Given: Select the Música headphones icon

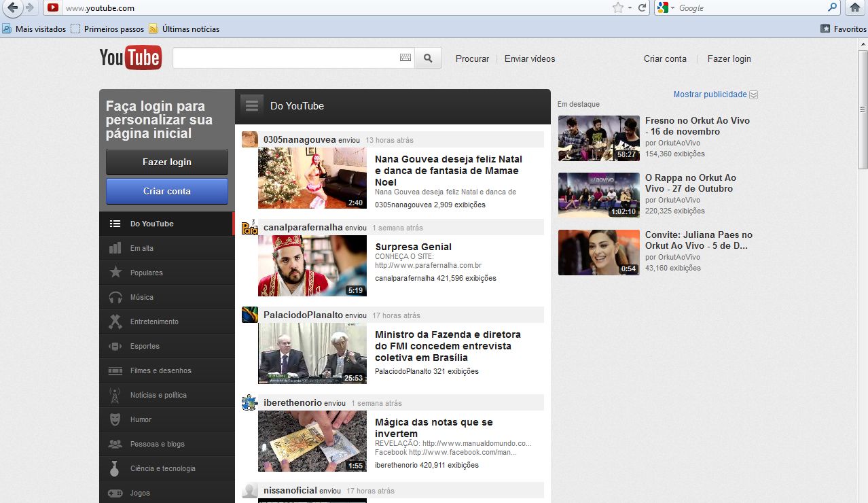Looking at the screenshot, I should 115,297.
